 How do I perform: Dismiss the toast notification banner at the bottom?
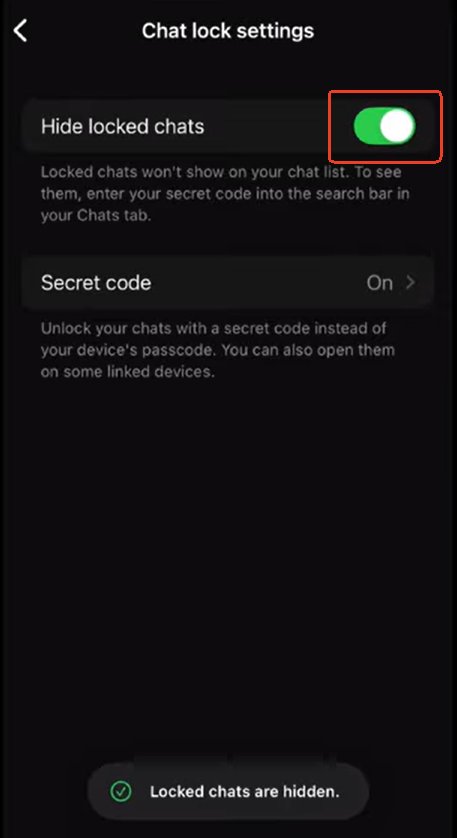click(x=228, y=791)
